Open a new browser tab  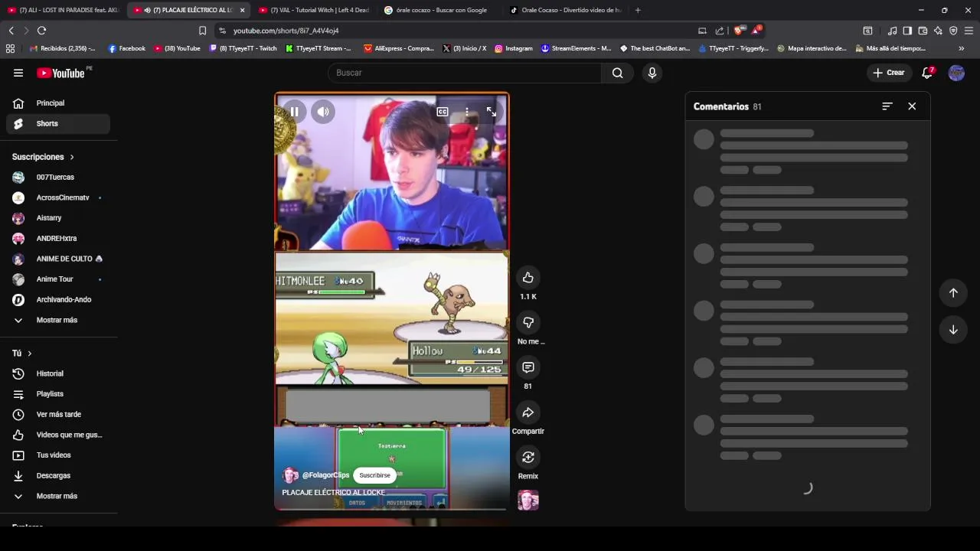(638, 10)
